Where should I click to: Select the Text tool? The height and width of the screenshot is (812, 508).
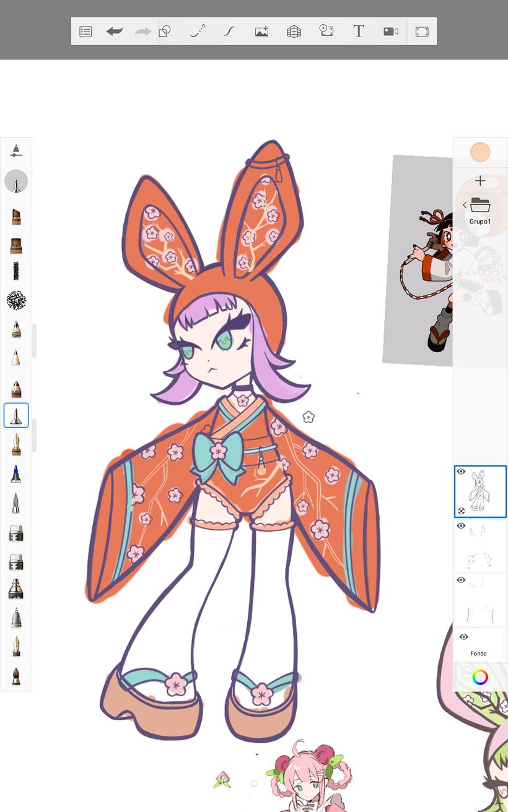coord(358,31)
